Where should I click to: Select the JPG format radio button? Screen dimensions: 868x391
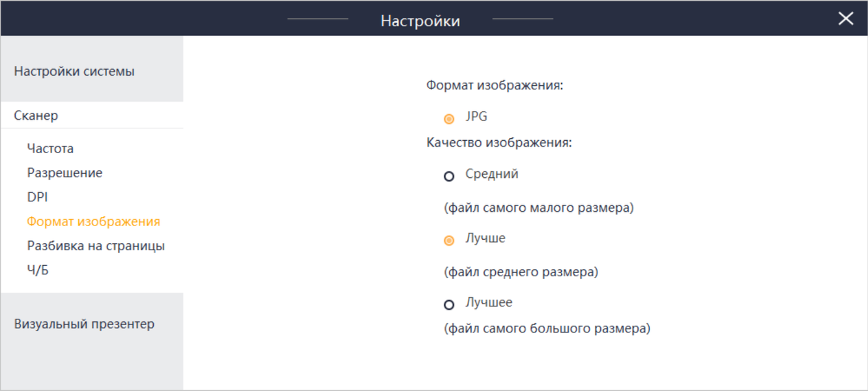(449, 119)
